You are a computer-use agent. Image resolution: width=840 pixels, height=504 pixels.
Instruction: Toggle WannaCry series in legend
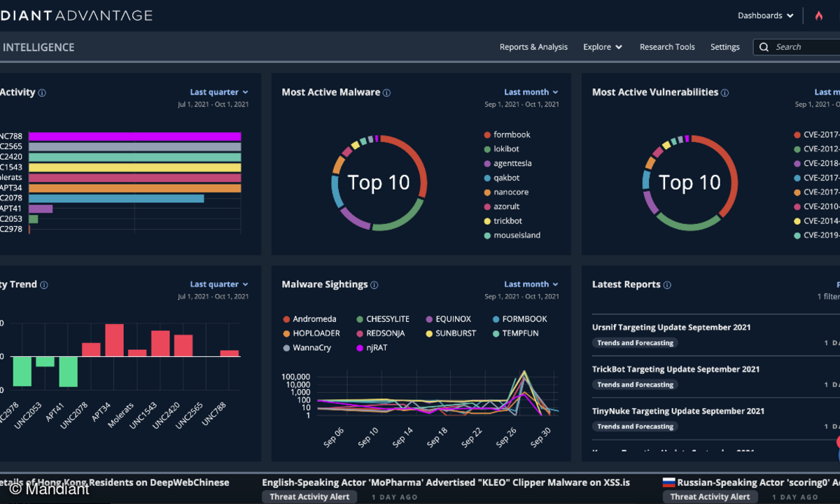pos(307,348)
